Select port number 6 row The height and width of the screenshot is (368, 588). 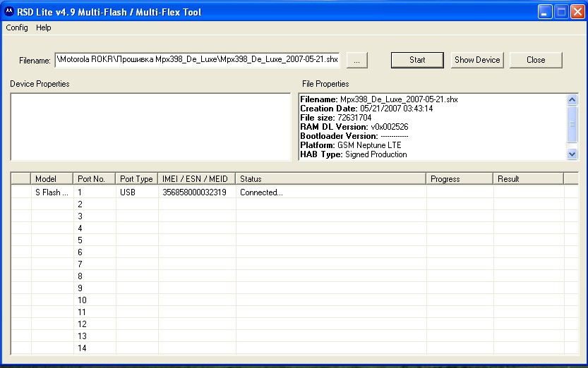point(295,252)
